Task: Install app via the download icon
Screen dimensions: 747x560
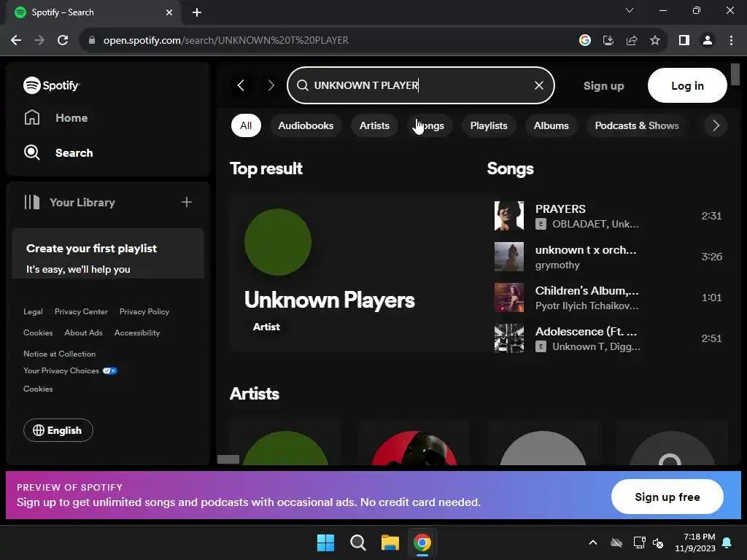Action: pos(608,41)
